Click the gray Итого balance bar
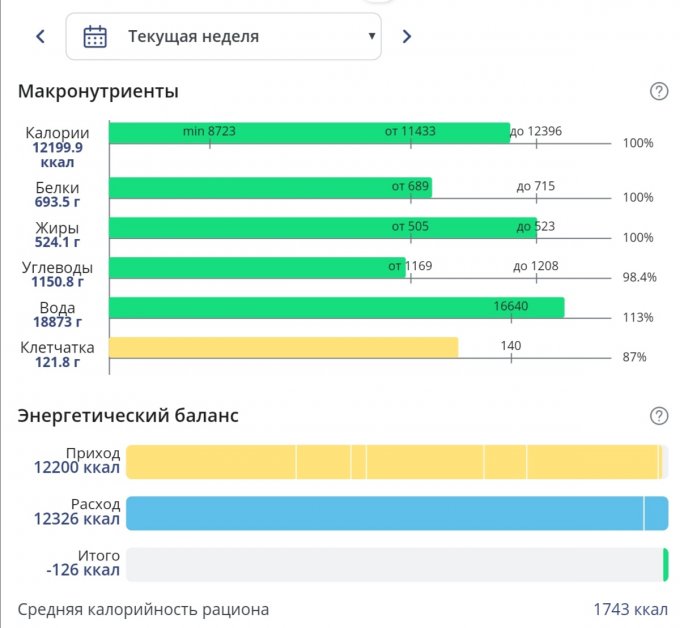 (x=395, y=564)
